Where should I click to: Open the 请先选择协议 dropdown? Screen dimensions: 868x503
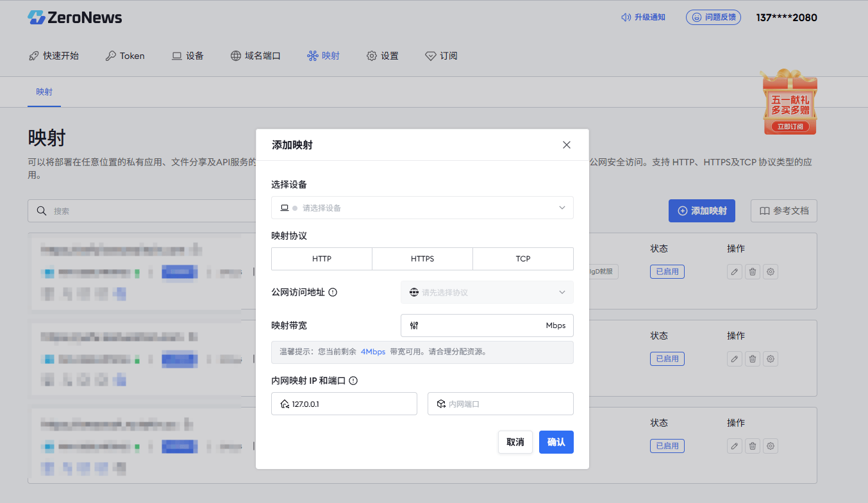pos(487,292)
